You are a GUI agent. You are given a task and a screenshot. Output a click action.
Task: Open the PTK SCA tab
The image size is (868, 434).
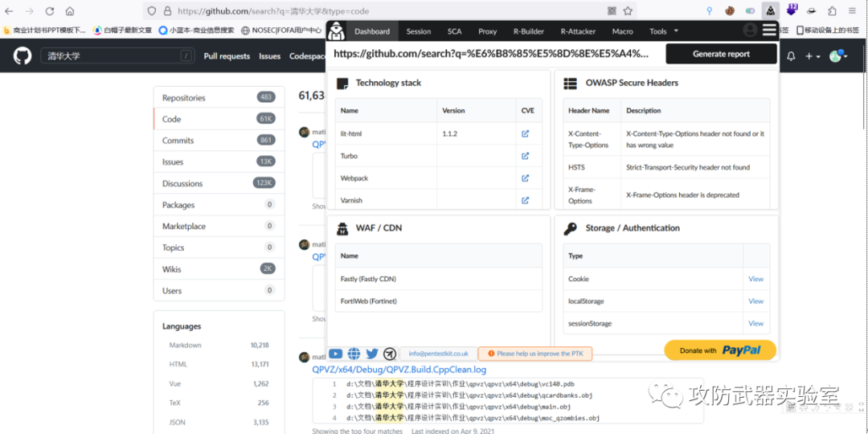(x=454, y=31)
